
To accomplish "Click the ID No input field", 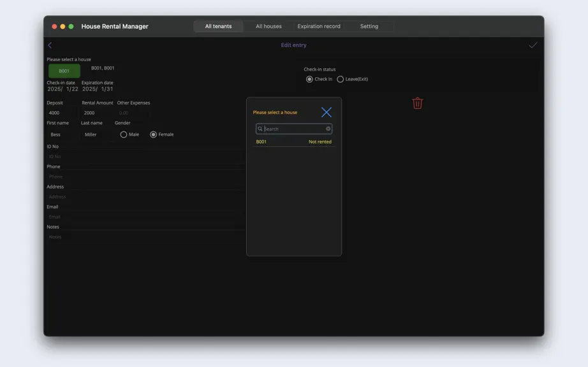I will [146, 157].
